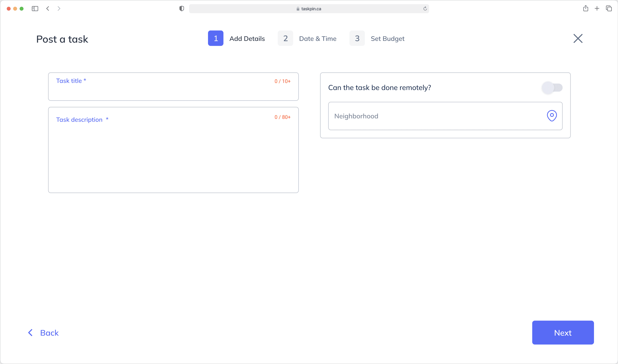This screenshot has height=364, width=618.
Task: Open the browser share menu icon
Action: pos(585,9)
